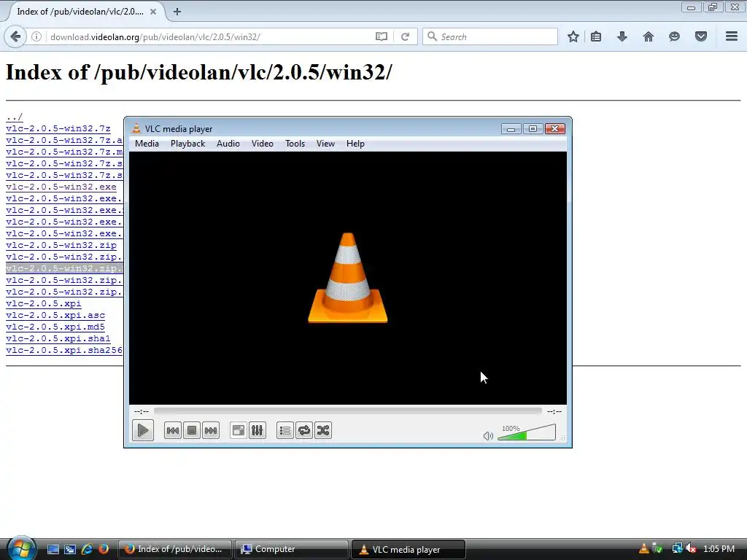
Task: Open vlc-2.0.5.xpi.asc link
Action: click(55, 315)
